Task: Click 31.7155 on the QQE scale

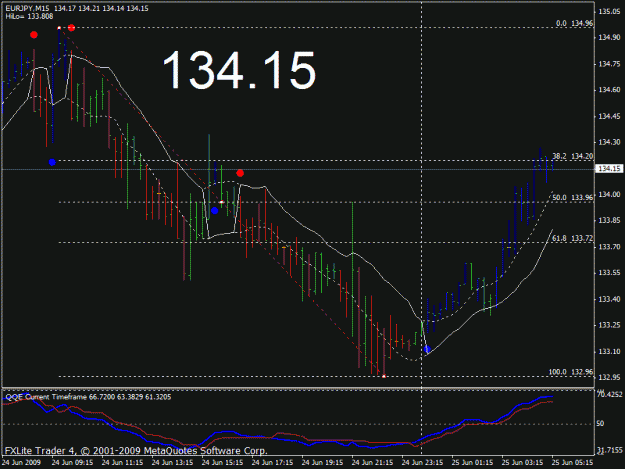Action: click(x=609, y=451)
